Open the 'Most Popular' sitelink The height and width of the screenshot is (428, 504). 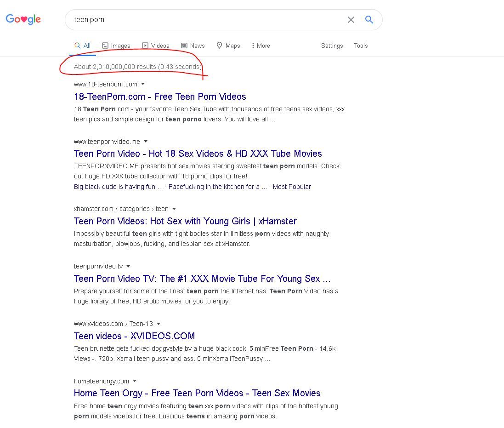292,187
